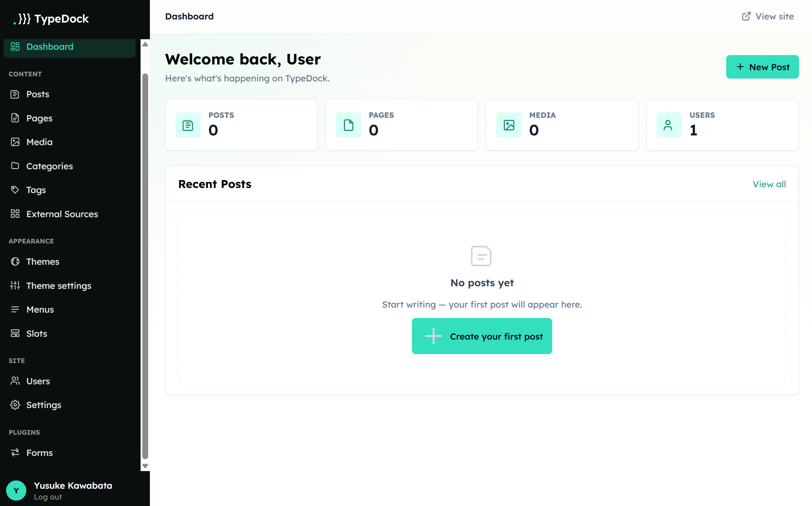
Task: Click the Yusuke Kawabata user name
Action: click(73, 485)
